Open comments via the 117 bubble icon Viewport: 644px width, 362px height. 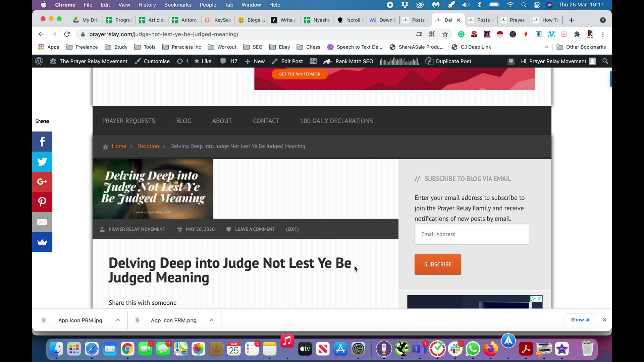point(229,61)
